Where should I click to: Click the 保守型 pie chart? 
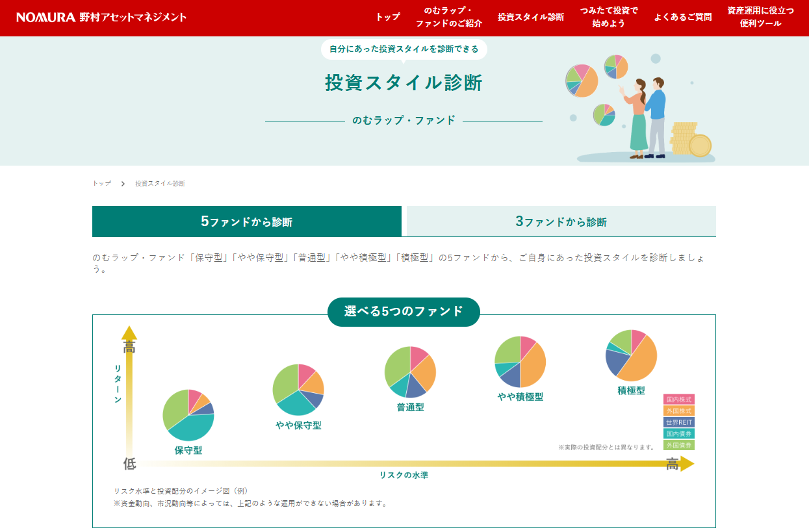188,415
